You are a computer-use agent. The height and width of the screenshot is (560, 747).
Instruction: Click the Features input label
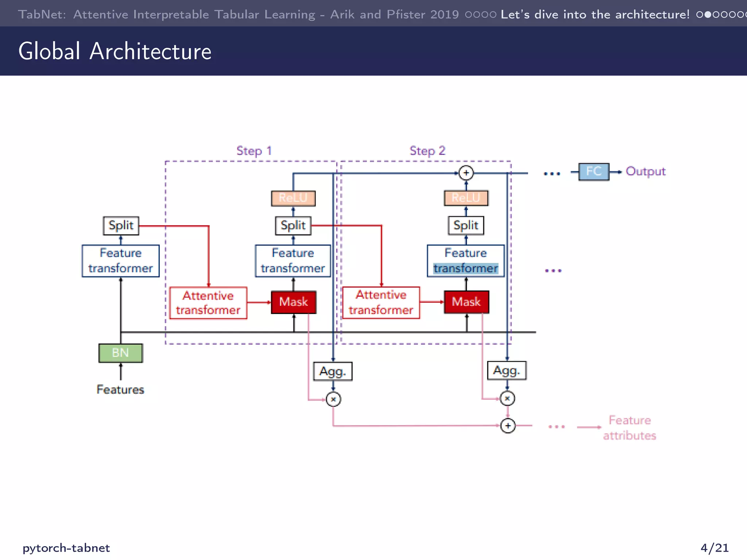120,389
